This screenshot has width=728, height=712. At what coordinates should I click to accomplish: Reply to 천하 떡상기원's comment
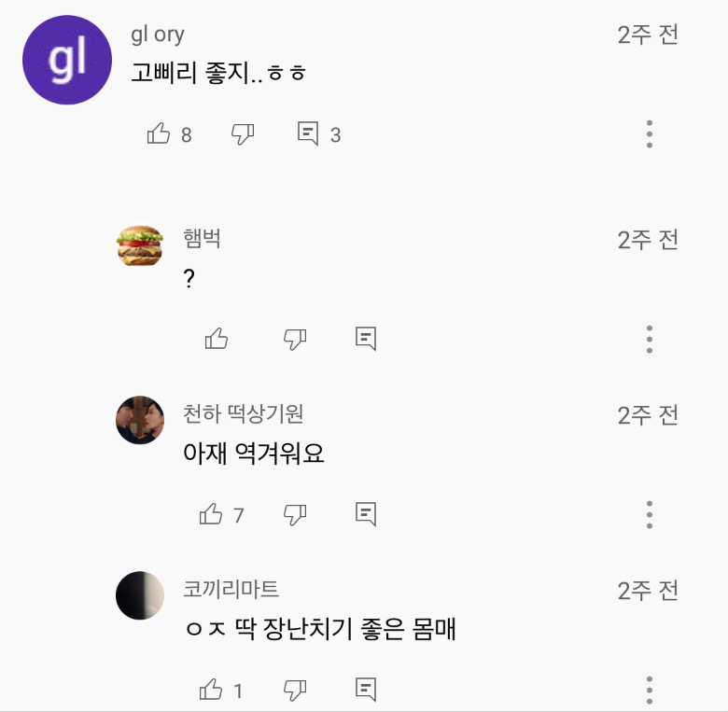[366, 514]
